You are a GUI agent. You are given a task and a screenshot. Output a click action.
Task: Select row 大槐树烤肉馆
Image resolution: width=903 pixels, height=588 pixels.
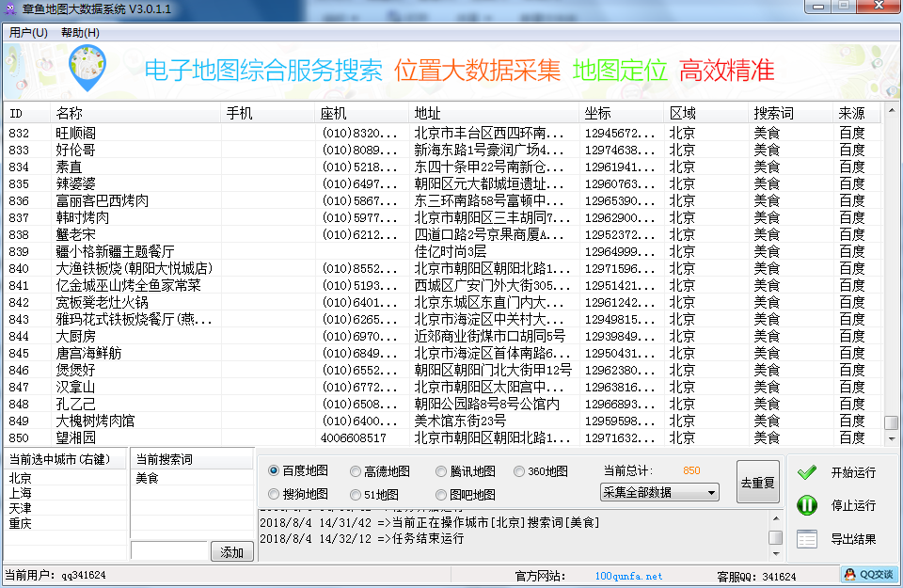442,421
